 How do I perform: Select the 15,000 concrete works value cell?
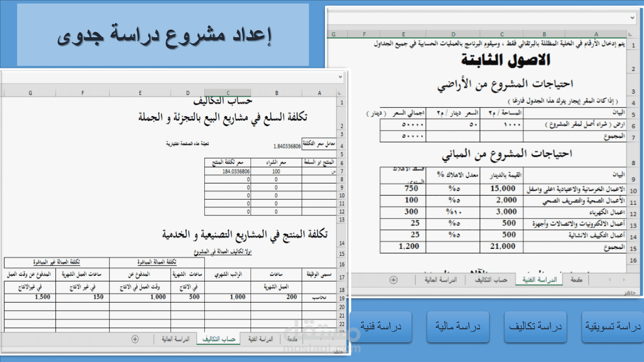[x=502, y=189]
